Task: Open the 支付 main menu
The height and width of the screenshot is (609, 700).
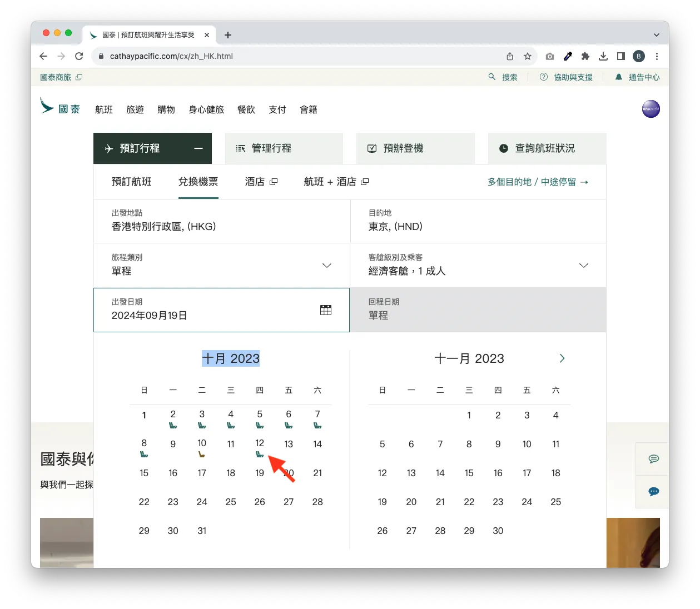Action: click(277, 110)
